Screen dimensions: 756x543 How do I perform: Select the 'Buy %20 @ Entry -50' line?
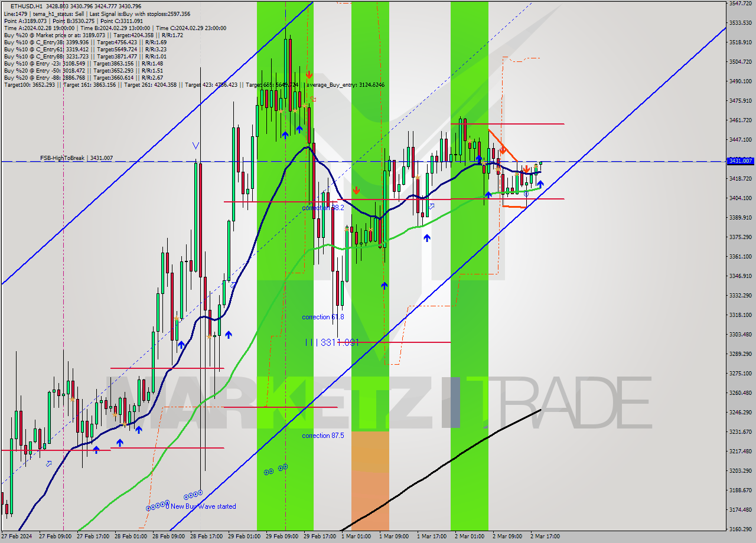point(83,70)
